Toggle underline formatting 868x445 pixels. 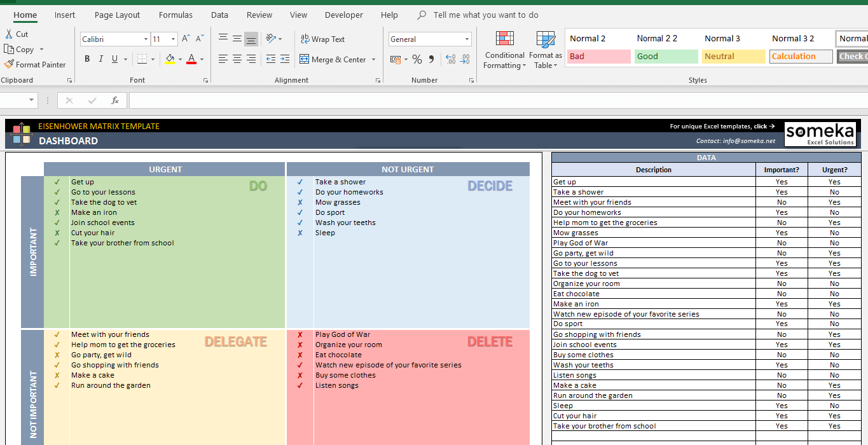(113, 58)
